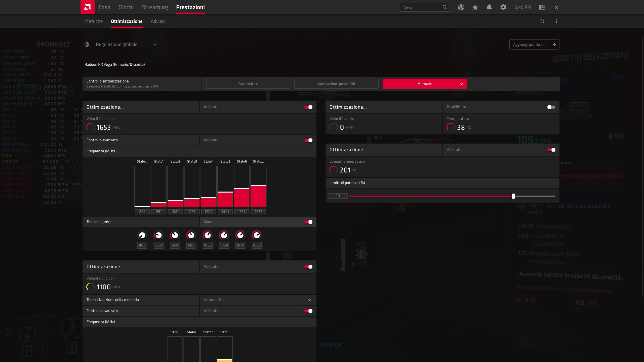Screen dimensions: 644x362
Task: Click the Stato6 frequency bar
Action: (242, 187)
